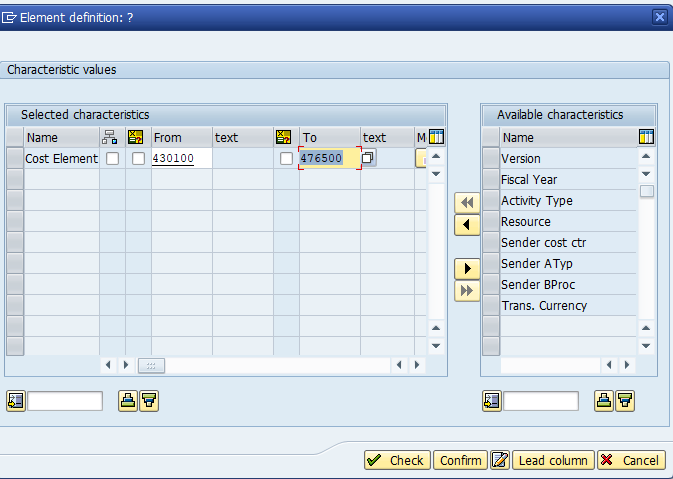This screenshot has width=673, height=479.
Task: Click the double right arrow transfer button
Action: coord(466,291)
